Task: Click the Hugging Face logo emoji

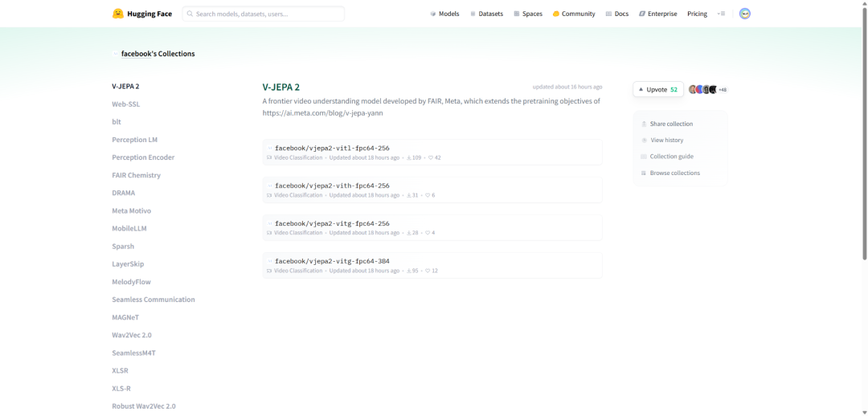Action: click(118, 14)
